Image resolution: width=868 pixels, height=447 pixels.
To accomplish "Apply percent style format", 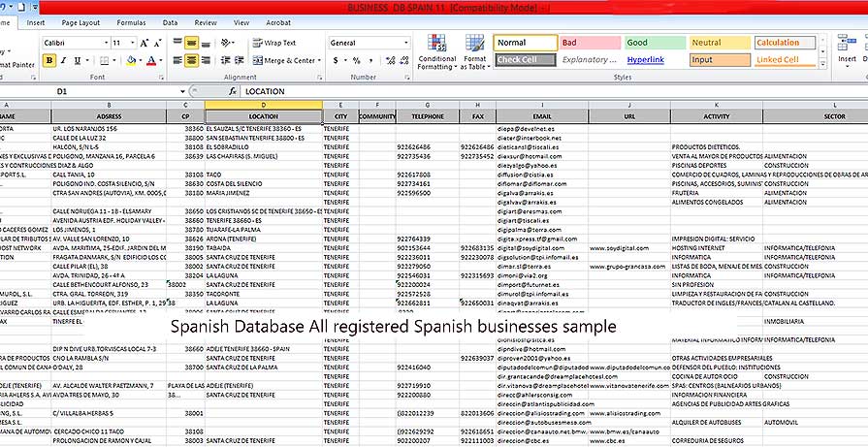I will pyautogui.click(x=356, y=60).
